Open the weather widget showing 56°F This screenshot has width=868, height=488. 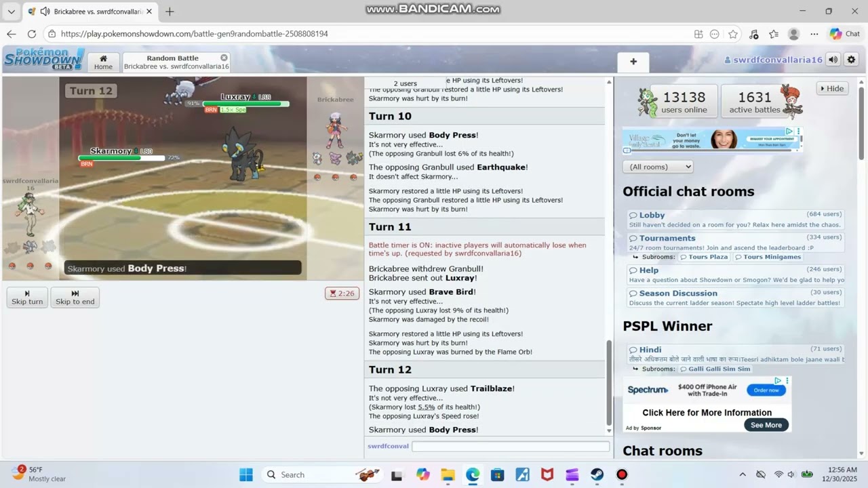coord(39,474)
